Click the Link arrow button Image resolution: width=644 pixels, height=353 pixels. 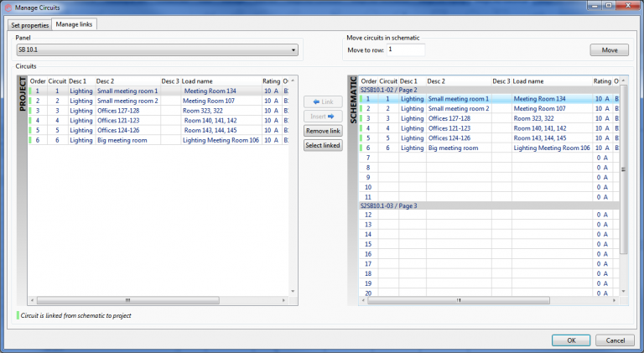click(x=323, y=101)
